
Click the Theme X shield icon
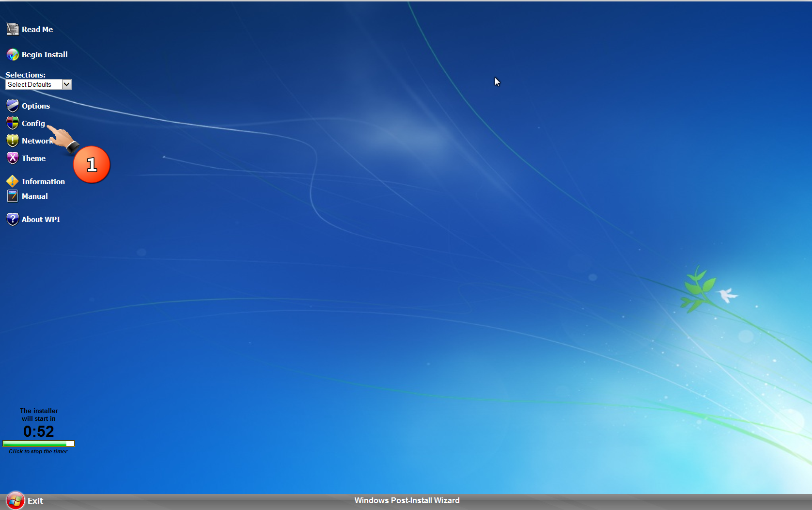pyautogui.click(x=13, y=158)
